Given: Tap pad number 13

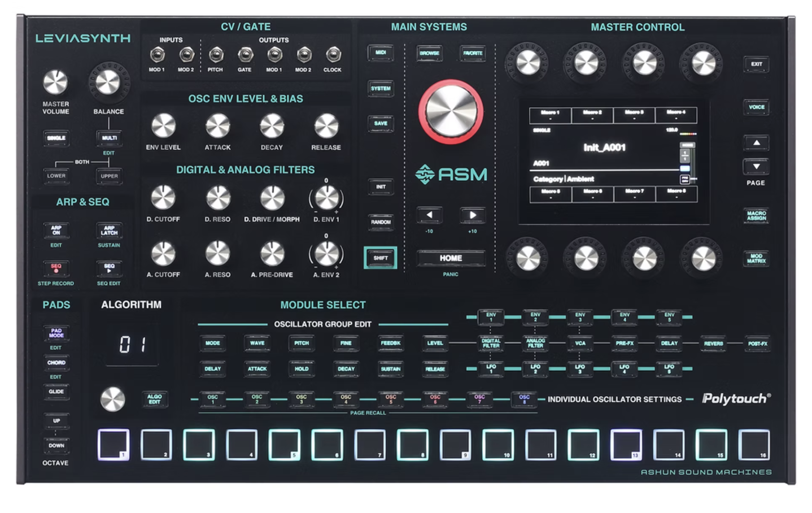Looking at the screenshot, I should (x=626, y=444).
